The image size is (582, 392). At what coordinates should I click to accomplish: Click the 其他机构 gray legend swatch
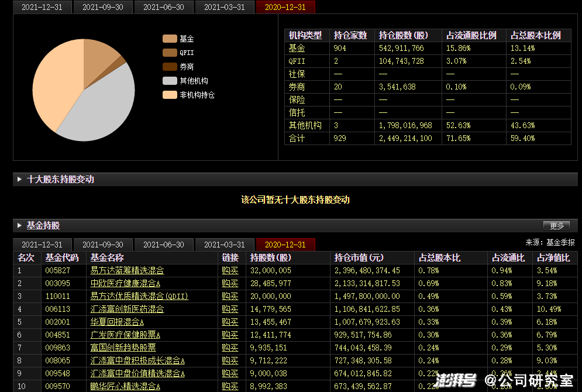click(170, 81)
